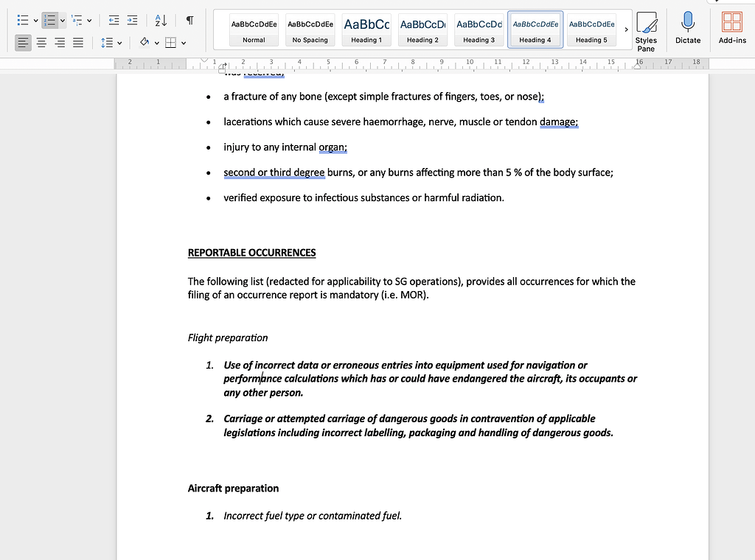The width and height of the screenshot is (755, 560).
Task: Decrease the paragraph indent
Action: (114, 20)
